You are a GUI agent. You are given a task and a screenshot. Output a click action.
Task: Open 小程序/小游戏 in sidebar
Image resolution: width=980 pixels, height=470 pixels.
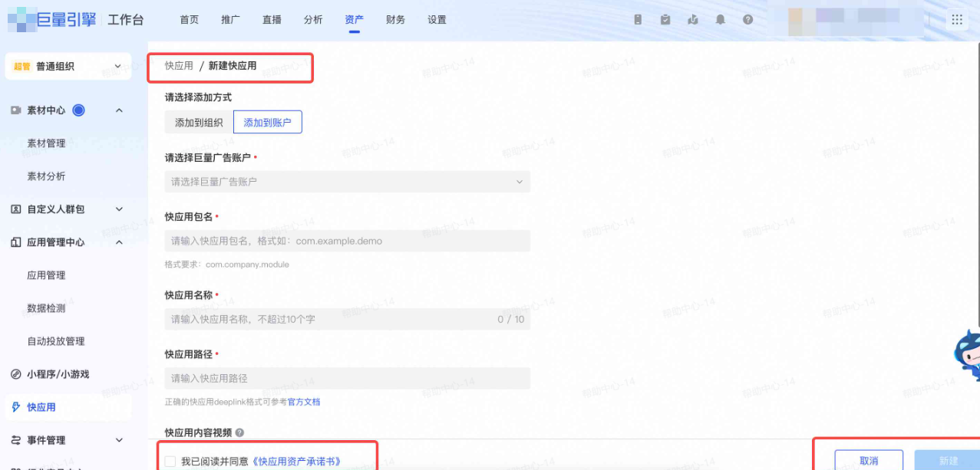58,374
